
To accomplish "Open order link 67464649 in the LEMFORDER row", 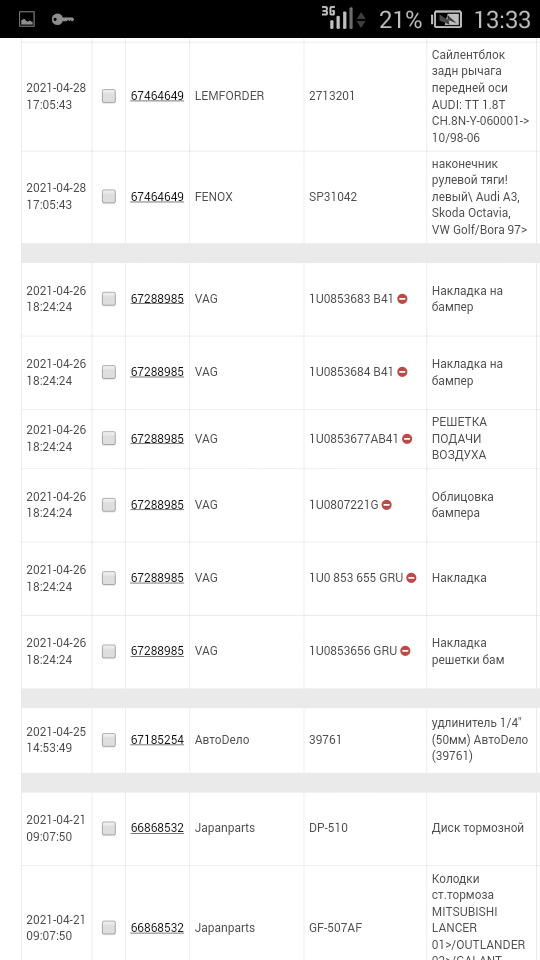I will (157, 96).
